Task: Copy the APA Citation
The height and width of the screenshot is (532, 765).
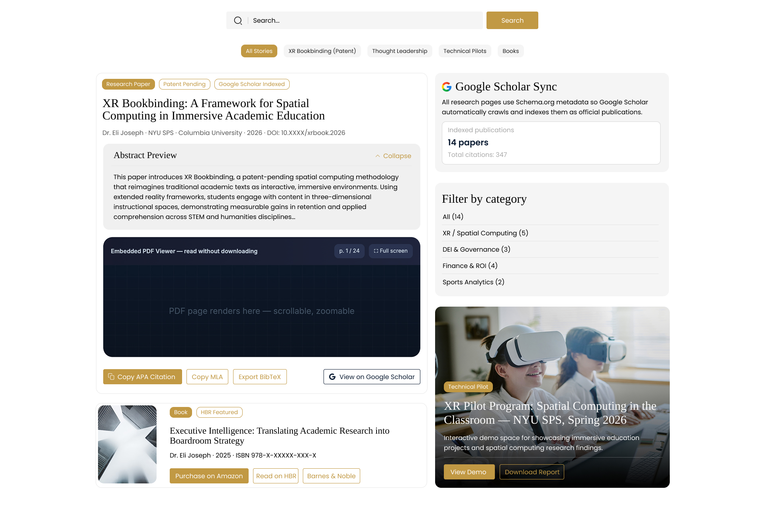Action: 142,377
